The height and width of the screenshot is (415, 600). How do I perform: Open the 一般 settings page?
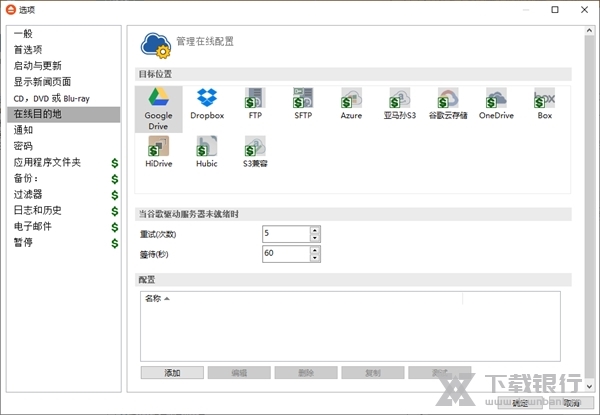tap(64, 34)
